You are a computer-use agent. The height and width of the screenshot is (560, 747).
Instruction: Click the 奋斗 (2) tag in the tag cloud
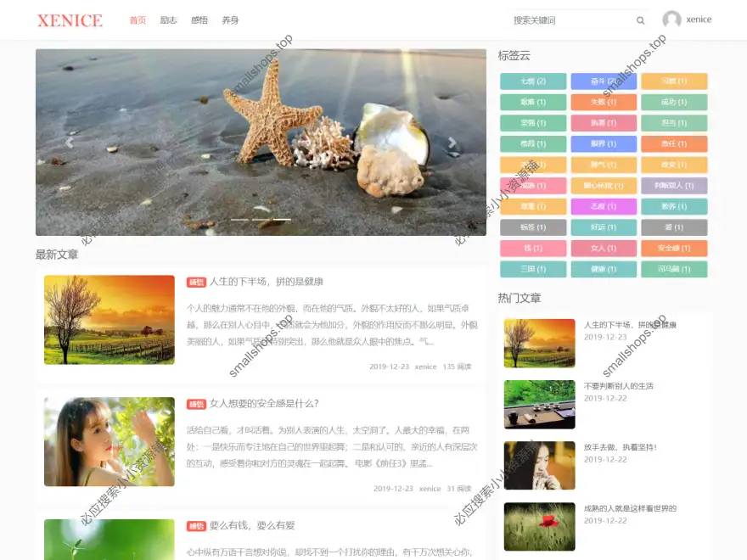[604, 81]
